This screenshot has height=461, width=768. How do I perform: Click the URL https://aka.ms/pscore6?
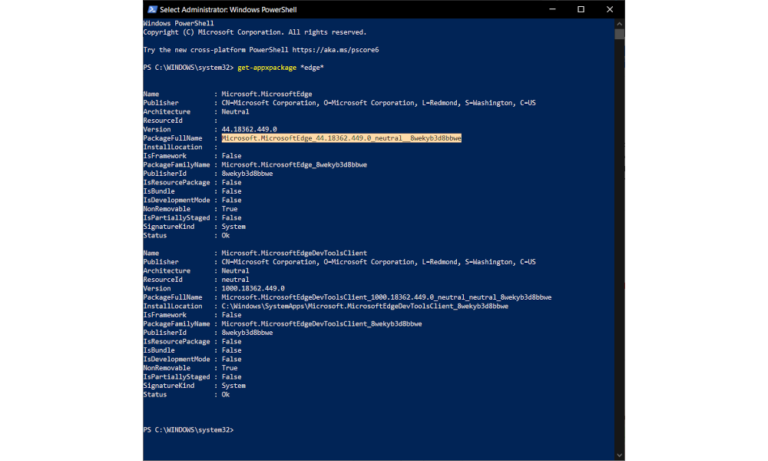click(x=336, y=50)
